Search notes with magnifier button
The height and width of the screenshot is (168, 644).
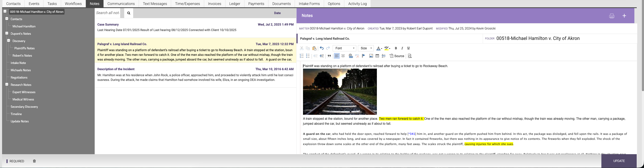pyautogui.click(x=129, y=13)
